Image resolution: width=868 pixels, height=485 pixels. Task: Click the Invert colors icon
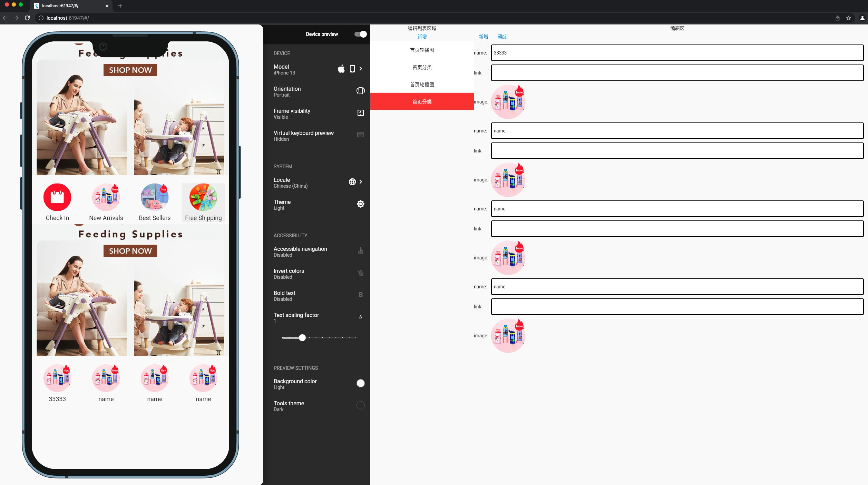(360, 273)
